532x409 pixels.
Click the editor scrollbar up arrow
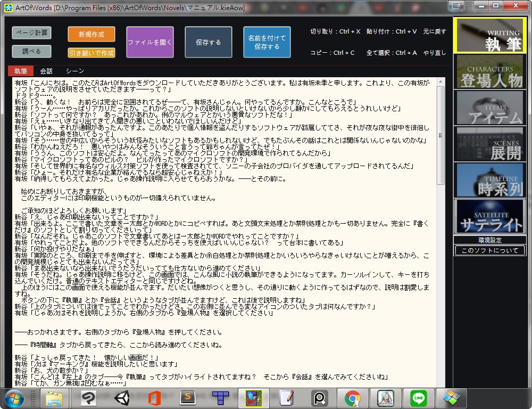click(x=440, y=82)
